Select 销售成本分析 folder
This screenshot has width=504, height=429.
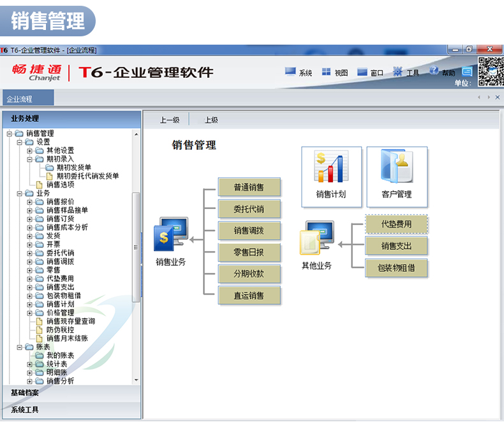tap(67, 227)
